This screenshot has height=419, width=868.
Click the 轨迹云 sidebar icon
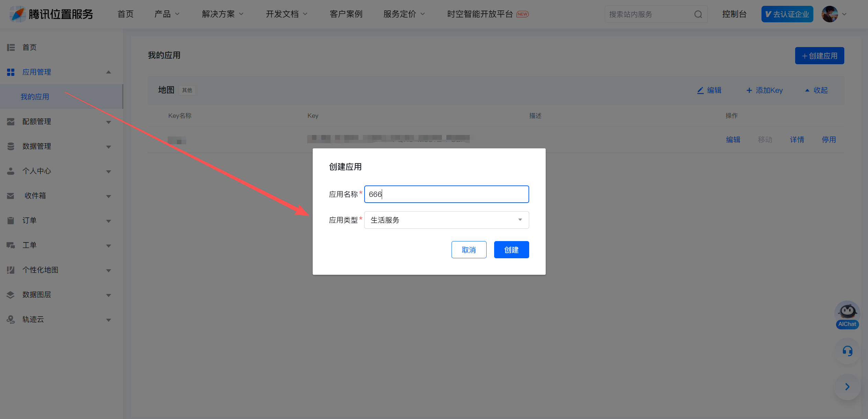click(x=11, y=319)
